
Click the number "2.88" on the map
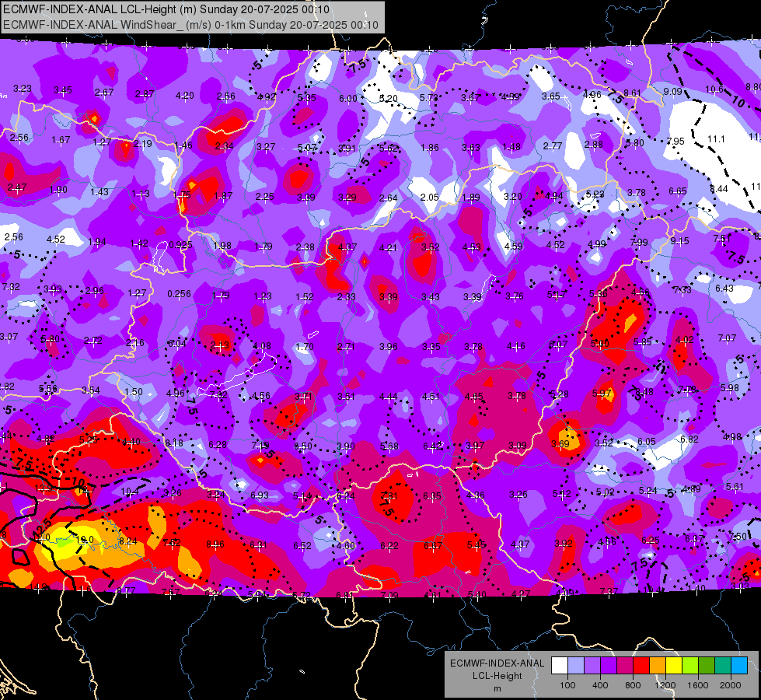pos(594,144)
